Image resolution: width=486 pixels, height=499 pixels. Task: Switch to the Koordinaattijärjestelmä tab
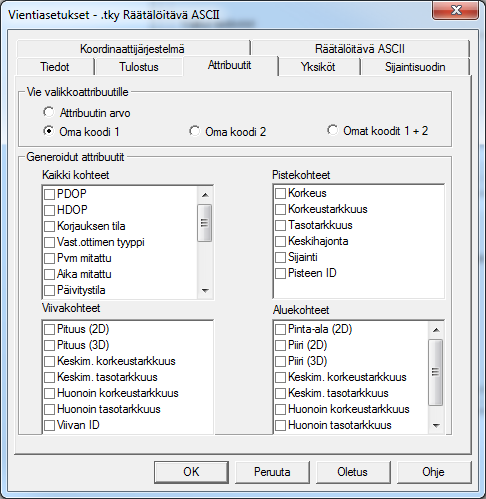[132, 49]
